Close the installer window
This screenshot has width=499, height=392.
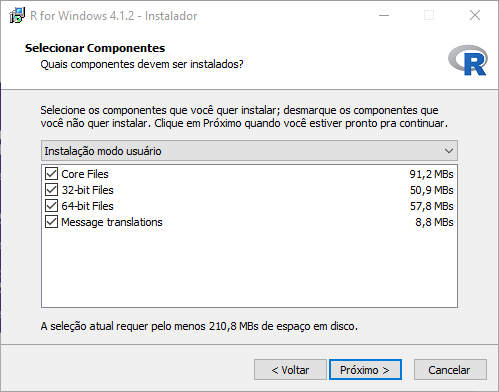[x=475, y=15]
